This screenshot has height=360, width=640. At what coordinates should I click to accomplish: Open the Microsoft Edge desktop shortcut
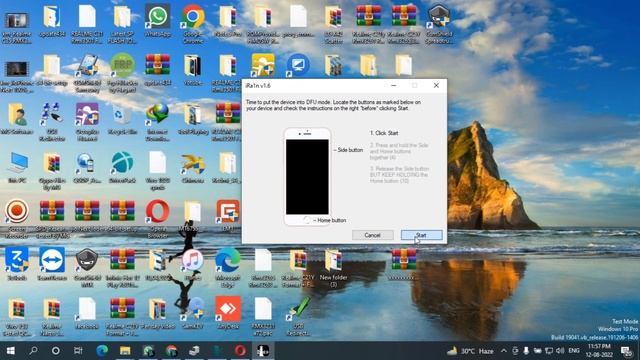coord(228,267)
